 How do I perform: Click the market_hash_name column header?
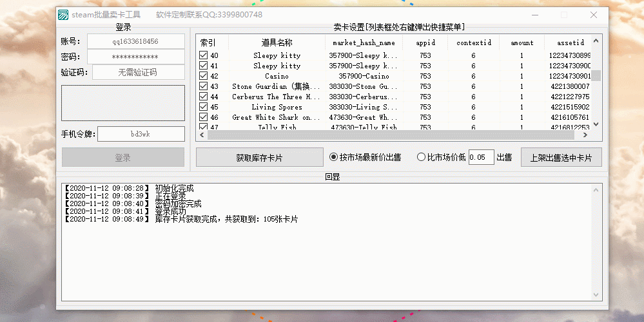364,43
